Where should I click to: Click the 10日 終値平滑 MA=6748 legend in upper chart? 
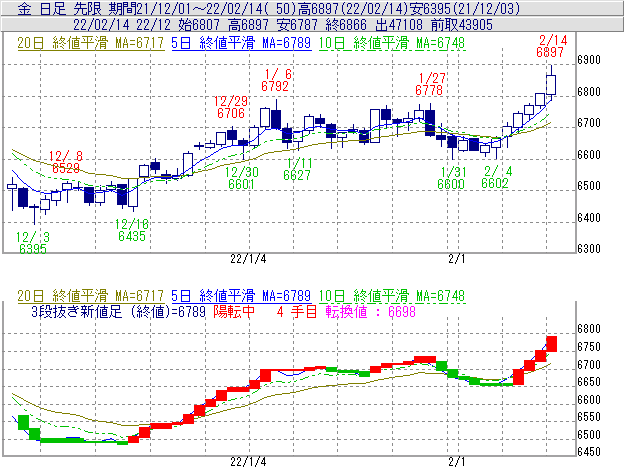(x=392, y=43)
